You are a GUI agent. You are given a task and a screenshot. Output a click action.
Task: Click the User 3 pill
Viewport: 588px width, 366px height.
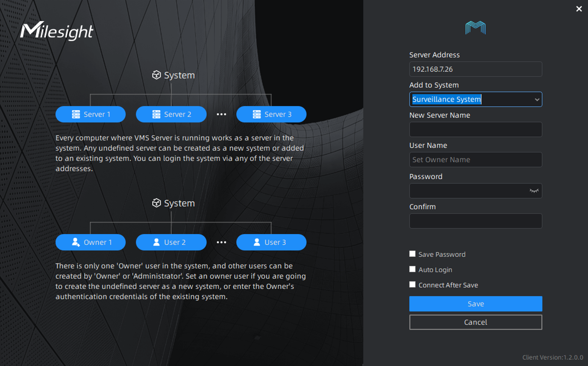tap(271, 242)
